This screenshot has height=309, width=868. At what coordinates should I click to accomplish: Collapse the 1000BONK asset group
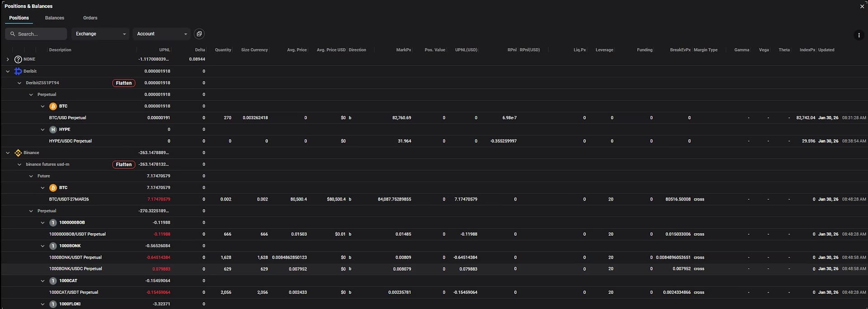point(42,246)
